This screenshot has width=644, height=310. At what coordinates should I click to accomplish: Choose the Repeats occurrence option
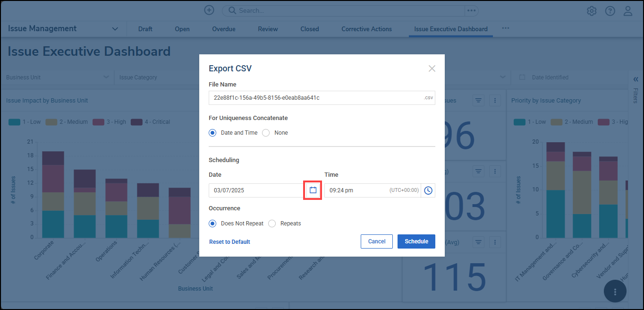coord(272,224)
